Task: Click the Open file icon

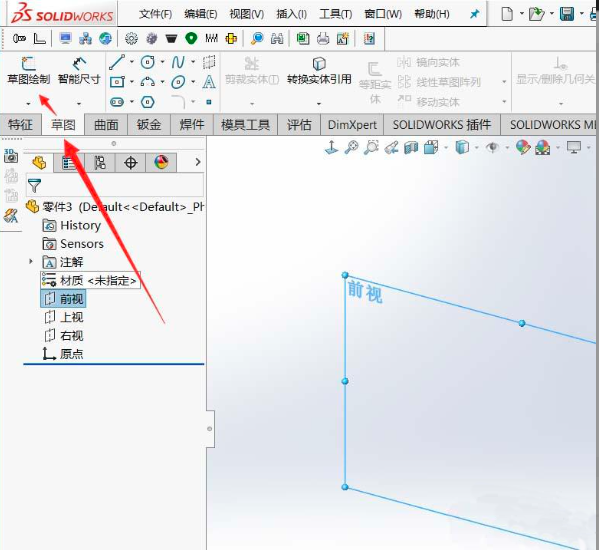Action: (x=536, y=14)
